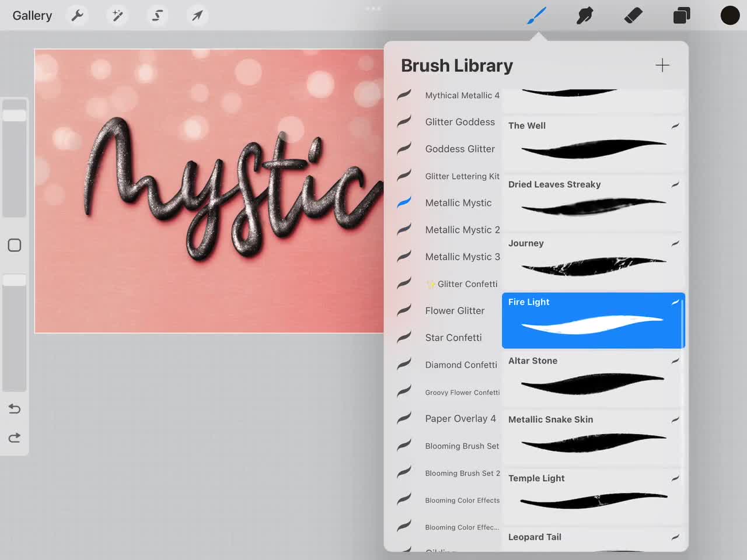This screenshot has width=747, height=560.
Task: Open the Adjustments magic wand menu
Action: click(x=118, y=15)
